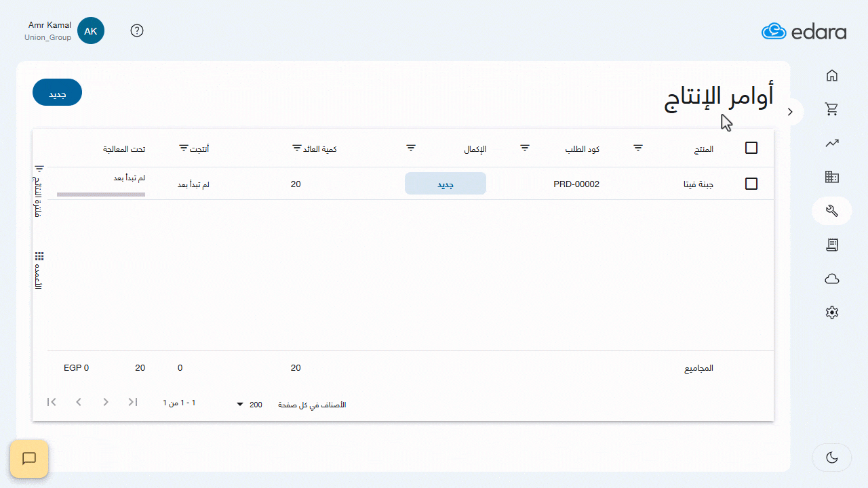868x488 pixels.
Task: Open the filter icon for أنتجت column
Action: pyautogui.click(x=184, y=148)
